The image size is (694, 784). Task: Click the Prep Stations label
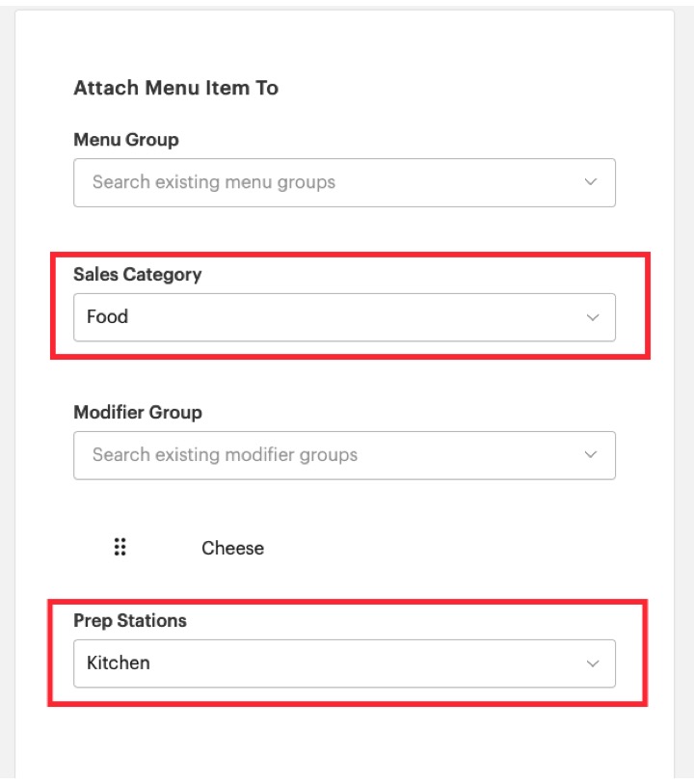[130, 621]
